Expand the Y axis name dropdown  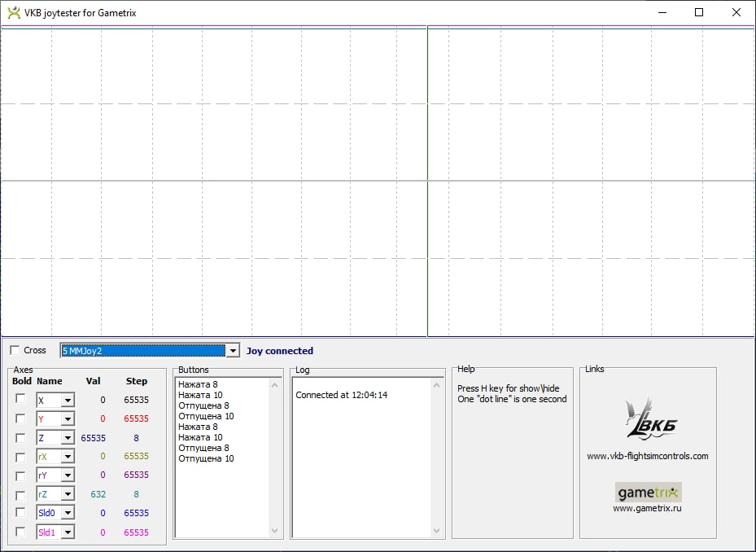[68, 419]
